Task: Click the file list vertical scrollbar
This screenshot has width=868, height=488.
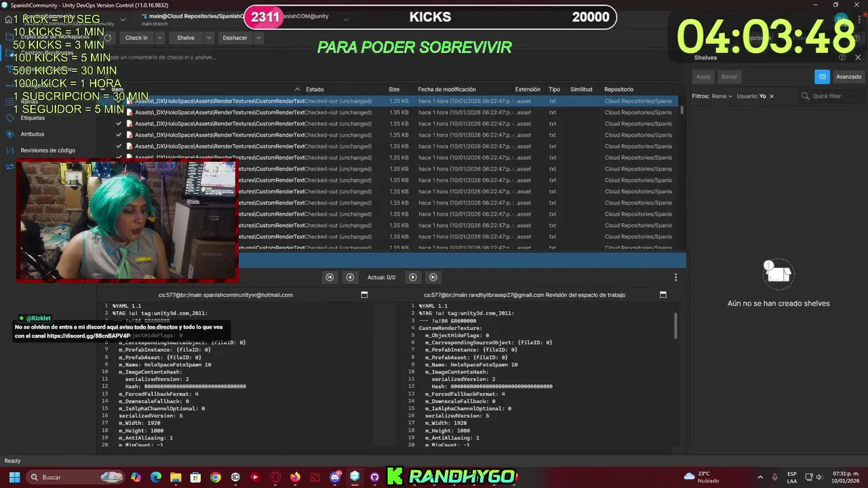Action: (681, 108)
